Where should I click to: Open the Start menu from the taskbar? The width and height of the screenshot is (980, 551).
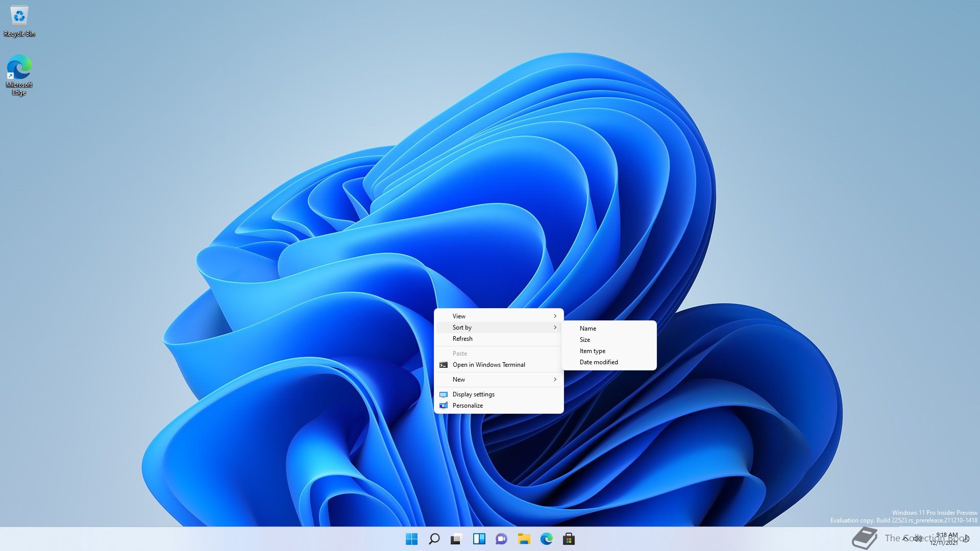point(411,539)
